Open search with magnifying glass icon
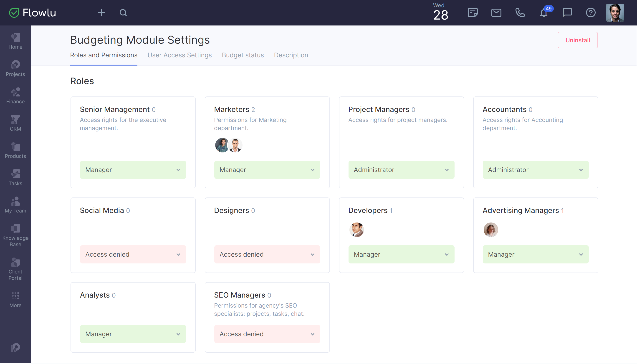Screen dimensions: 637x364 coord(123,13)
